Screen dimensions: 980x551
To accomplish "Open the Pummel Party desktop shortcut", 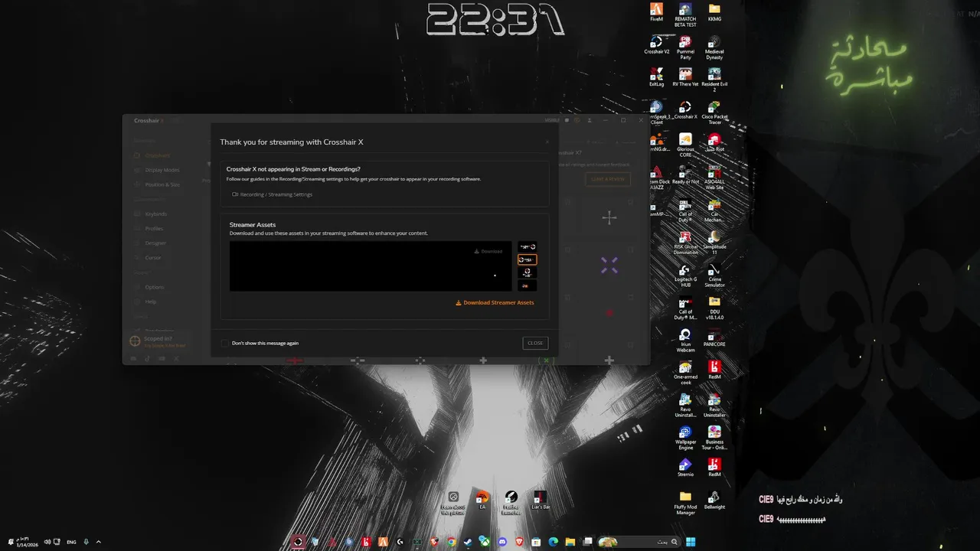I will click(x=685, y=47).
